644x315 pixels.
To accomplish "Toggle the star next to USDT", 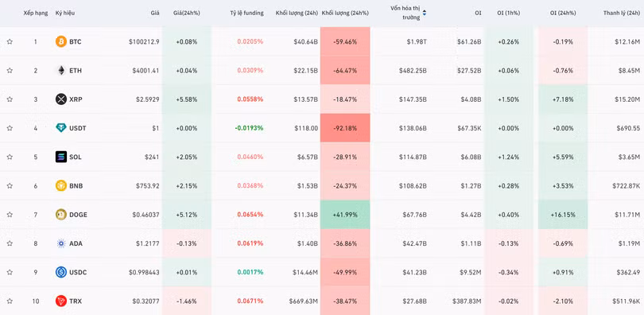I will [x=10, y=128].
